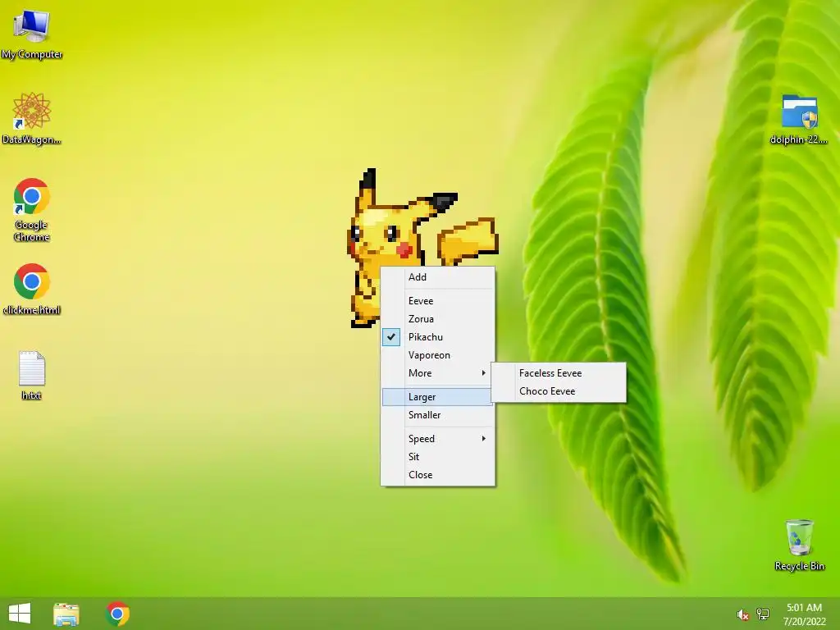Switch the pet to Zorua
Image resolution: width=840 pixels, height=630 pixels.
tap(438, 319)
